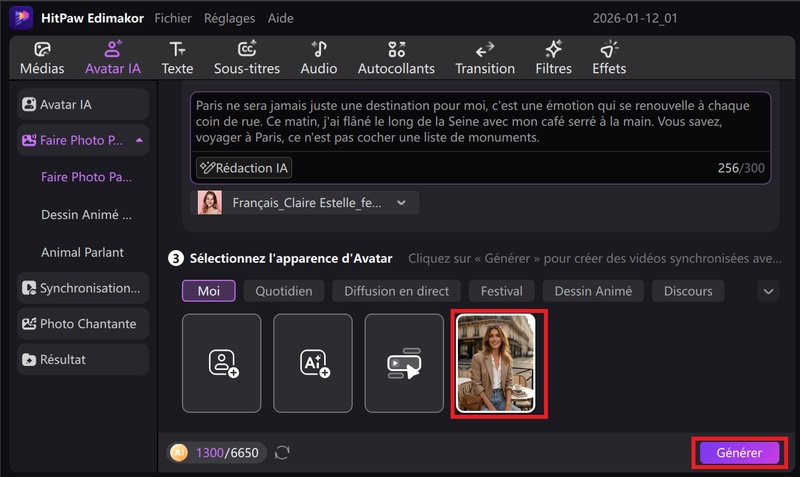
Task: Collapse the Faire Photo P... section arrow
Action: [x=139, y=140]
